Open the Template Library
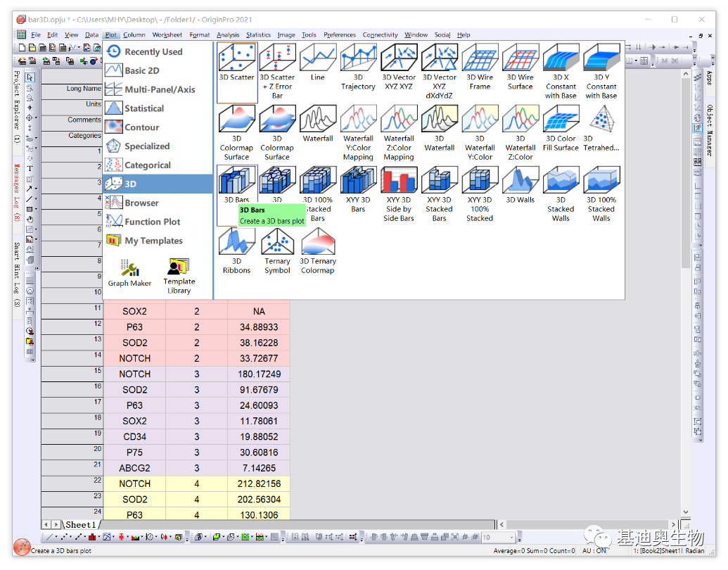 pyautogui.click(x=179, y=275)
